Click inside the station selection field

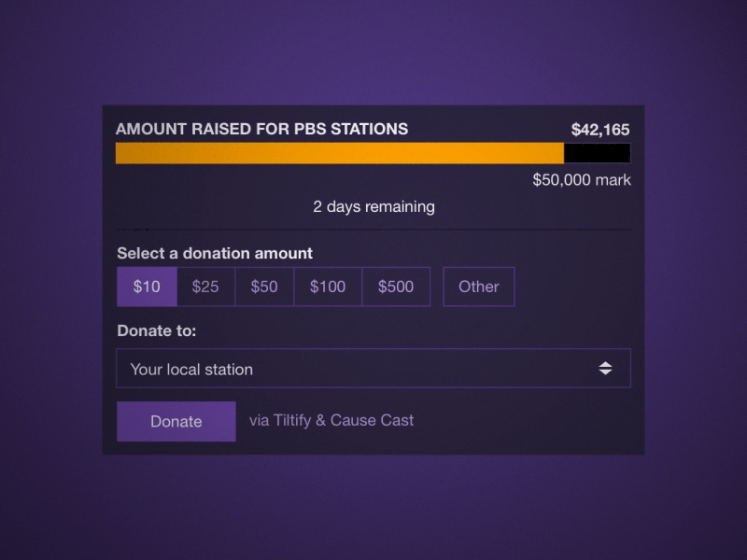[280, 368]
